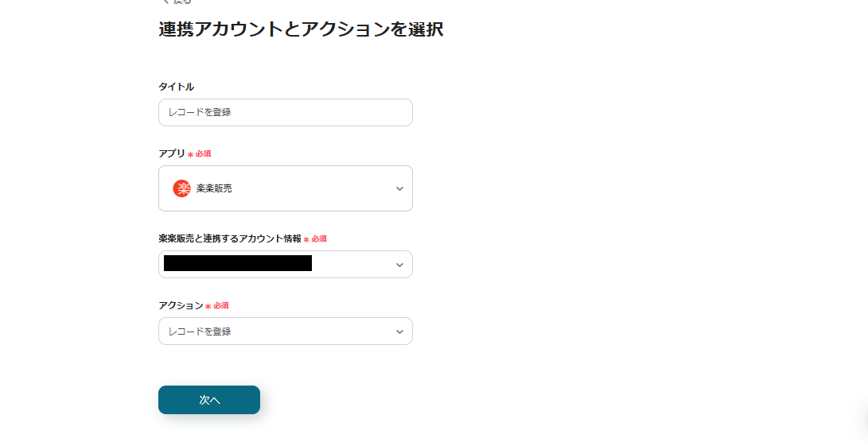Click the 楽楽販売と連携するアカウント情報 label

tap(229, 238)
